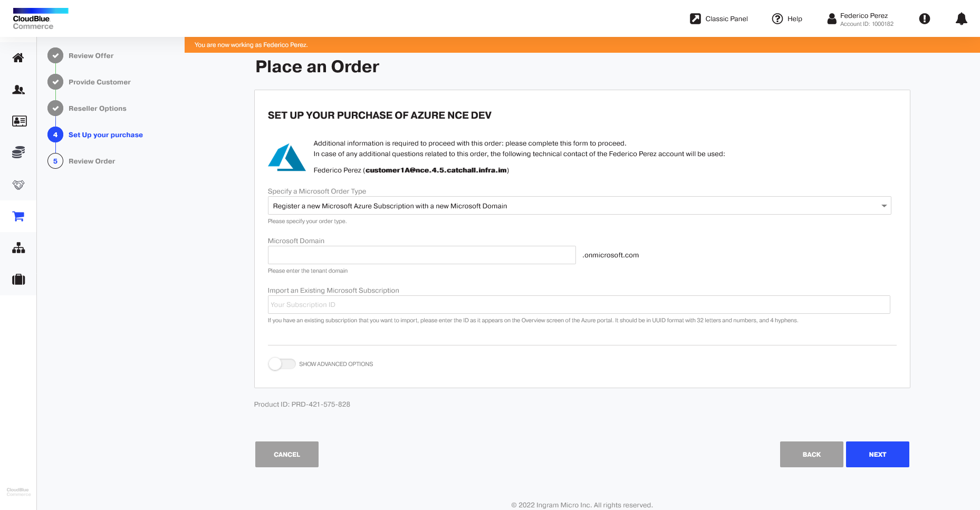Toggle Show Advanced Options switch

point(282,364)
